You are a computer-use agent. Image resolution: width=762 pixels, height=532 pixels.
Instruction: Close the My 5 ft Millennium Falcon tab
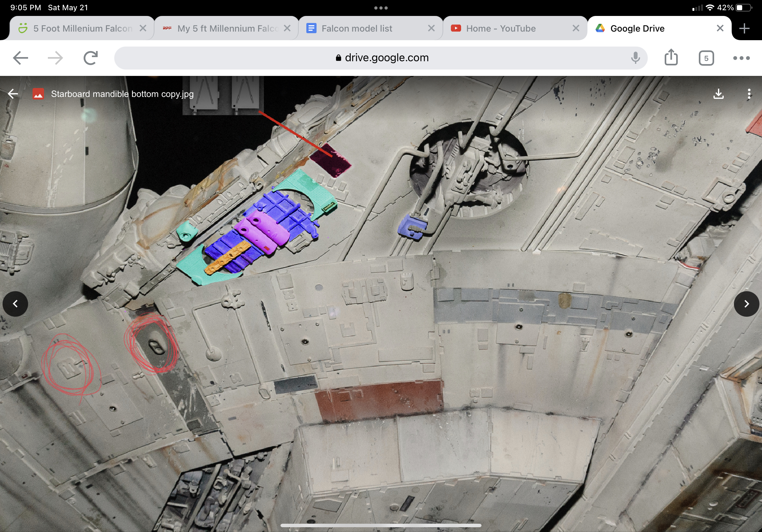point(288,28)
